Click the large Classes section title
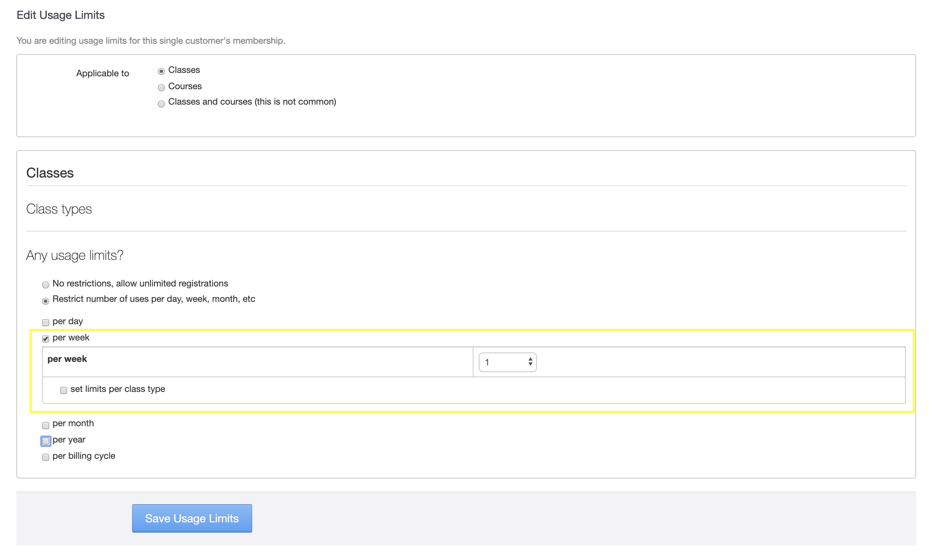Viewport: 941px width, 560px height. pyautogui.click(x=50, y=173)
